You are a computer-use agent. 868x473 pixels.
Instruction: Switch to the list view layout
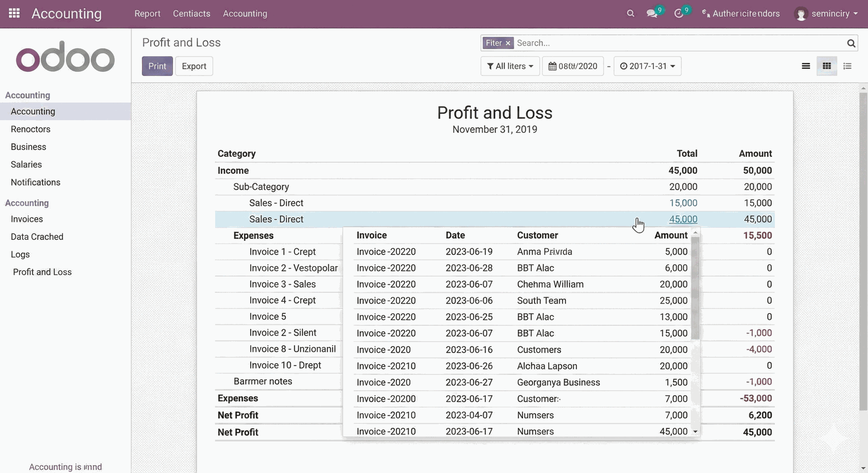(x=806, y=66)
